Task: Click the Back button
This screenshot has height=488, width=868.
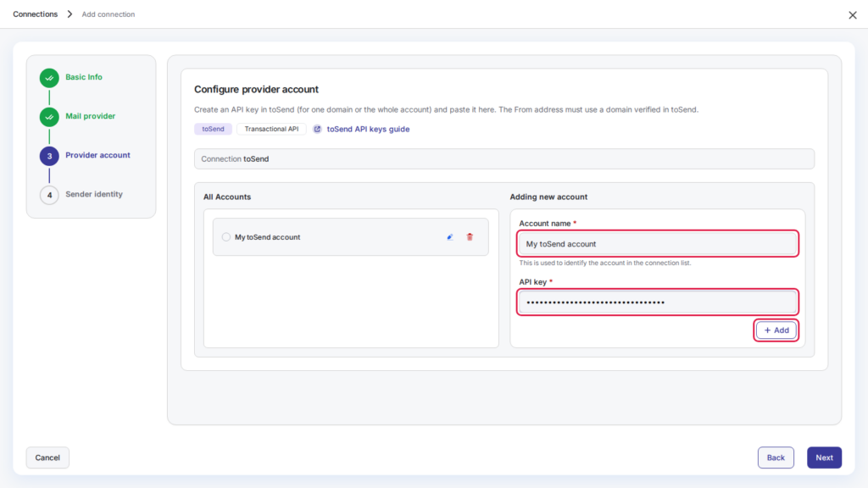Action: coord(776,457)
